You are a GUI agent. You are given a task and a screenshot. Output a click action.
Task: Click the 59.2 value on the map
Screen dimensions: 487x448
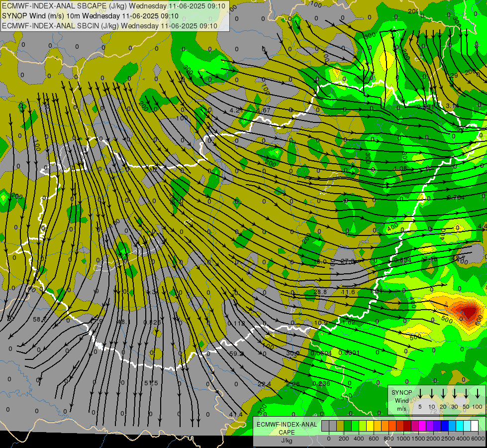click(x=236, y=353)
